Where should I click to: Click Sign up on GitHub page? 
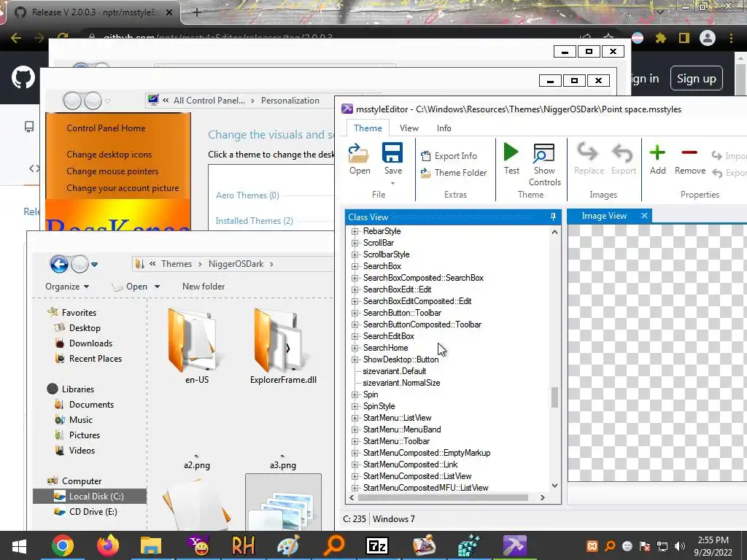tap(697, 79)
